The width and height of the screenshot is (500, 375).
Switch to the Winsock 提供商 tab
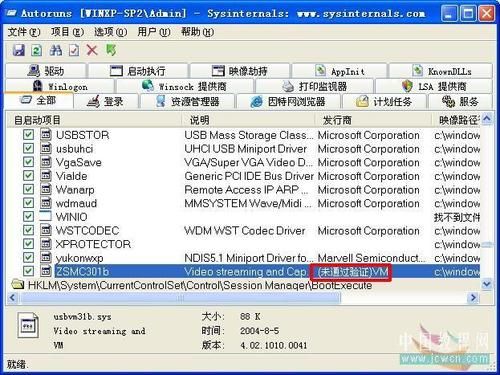click(184, 86)
